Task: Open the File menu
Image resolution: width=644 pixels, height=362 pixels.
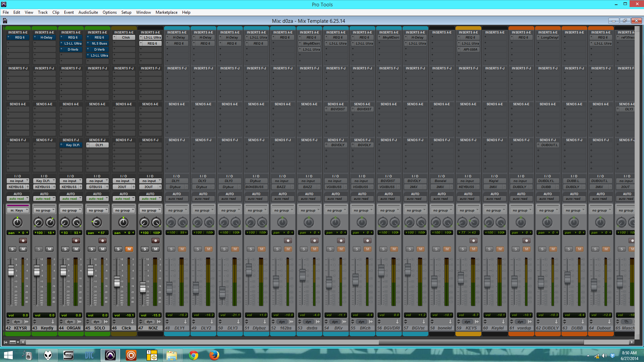Action: [6, 12]
